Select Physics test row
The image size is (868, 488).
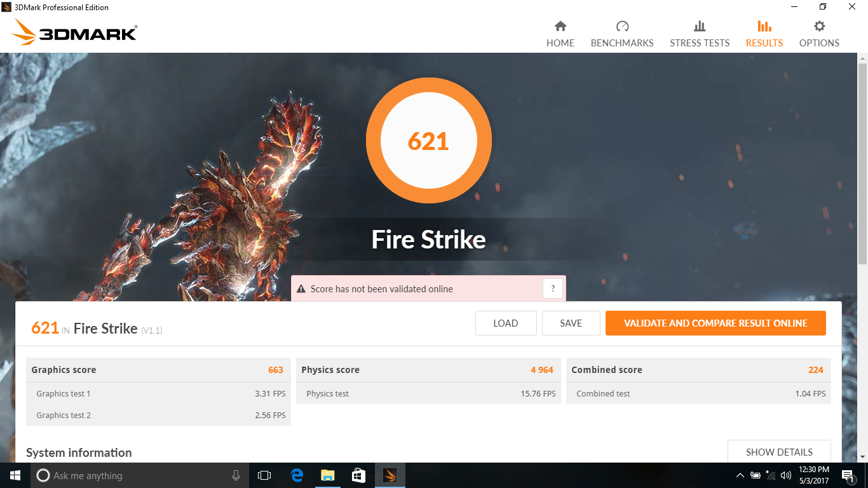click(428, 393)
